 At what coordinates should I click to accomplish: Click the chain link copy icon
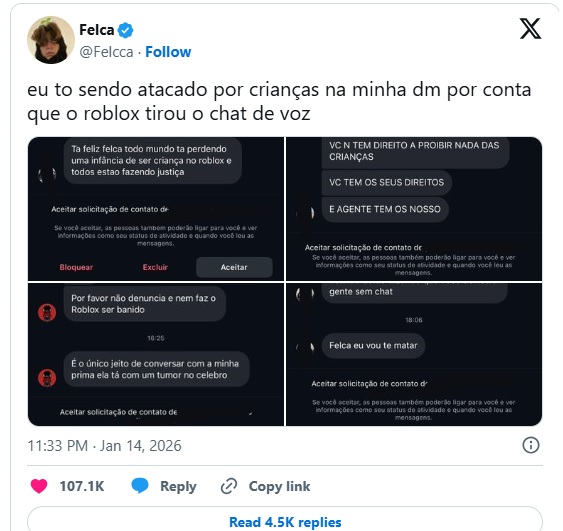229,486
